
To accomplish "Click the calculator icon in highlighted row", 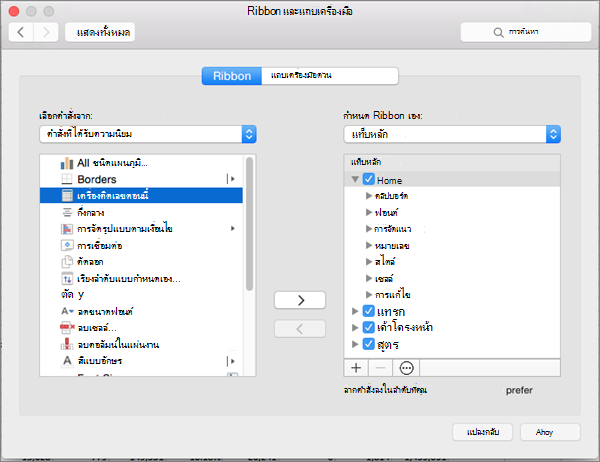I will coord(67,196).
